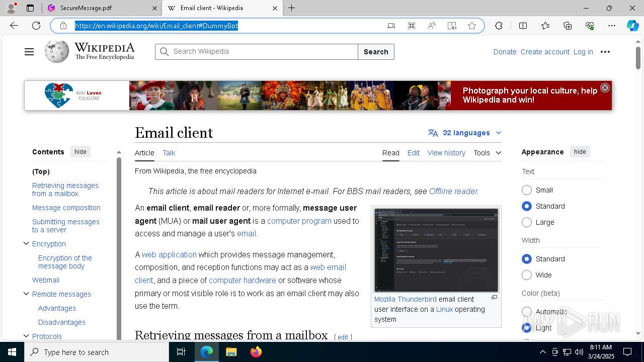Add page to favorites with the star icon
This screenshot has height=362, width=644.
tap(472, 26)
